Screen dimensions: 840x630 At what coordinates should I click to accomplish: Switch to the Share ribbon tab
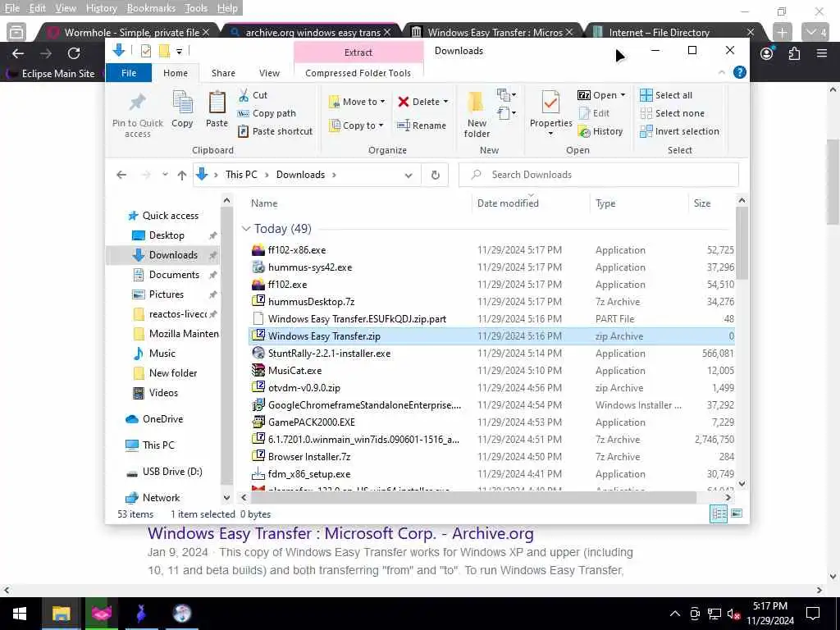223,73
